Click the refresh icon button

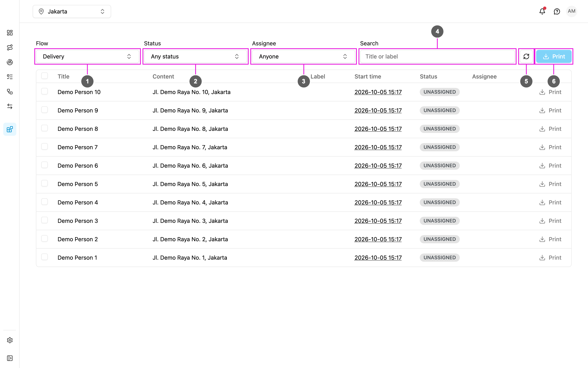click(x=526, y=56)
